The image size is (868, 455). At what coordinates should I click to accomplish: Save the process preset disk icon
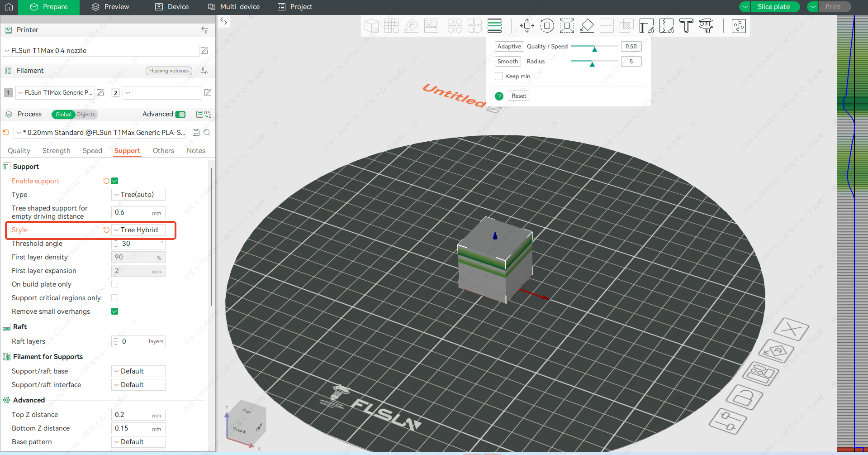point(196,133)
